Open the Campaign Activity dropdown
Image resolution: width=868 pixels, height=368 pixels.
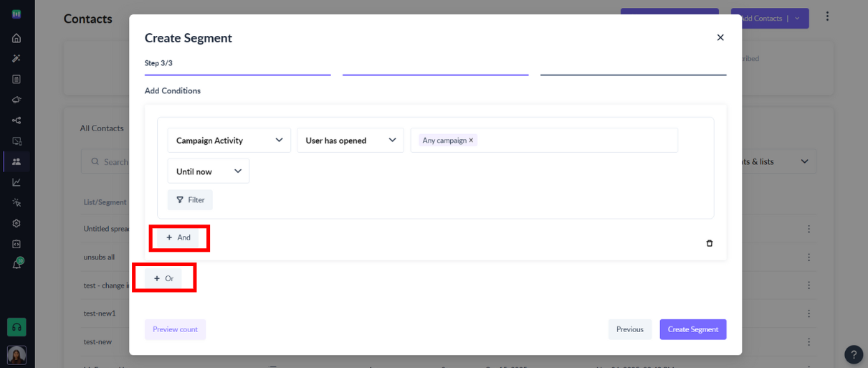[229, 141]
